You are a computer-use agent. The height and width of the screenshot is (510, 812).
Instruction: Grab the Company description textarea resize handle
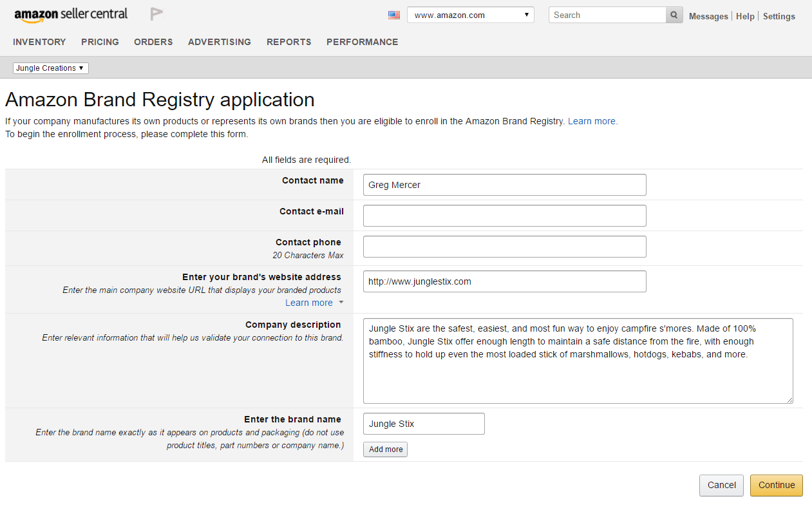789,399
